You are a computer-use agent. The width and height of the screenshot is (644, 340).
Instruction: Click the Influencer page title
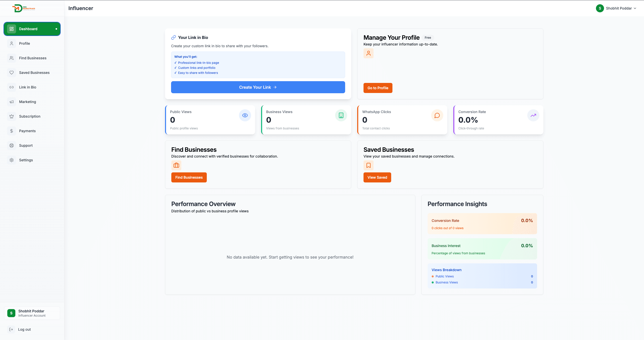coord(81,8)
